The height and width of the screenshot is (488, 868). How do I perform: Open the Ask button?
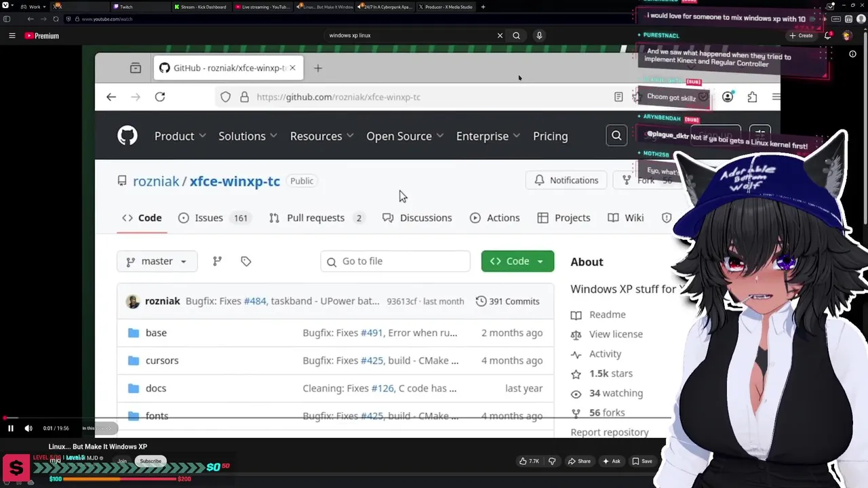pos(611,462)
